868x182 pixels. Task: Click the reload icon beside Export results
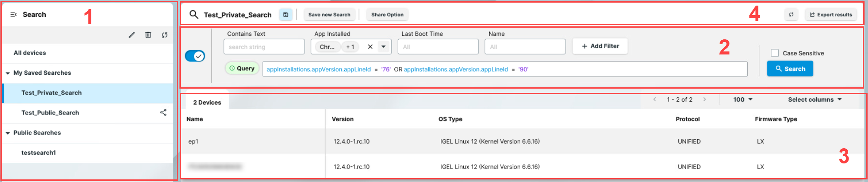pos(791,15)
